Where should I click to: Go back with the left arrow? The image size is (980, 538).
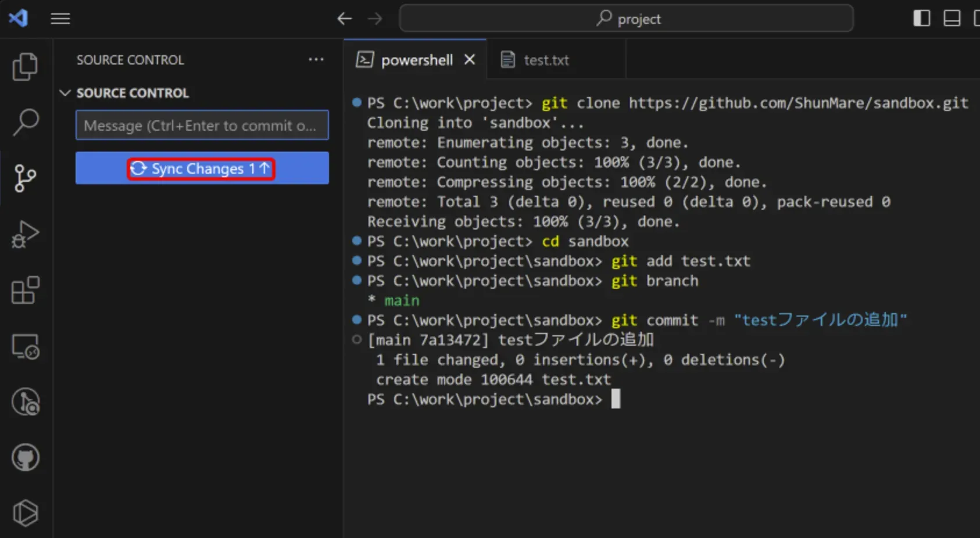point(345,19)
